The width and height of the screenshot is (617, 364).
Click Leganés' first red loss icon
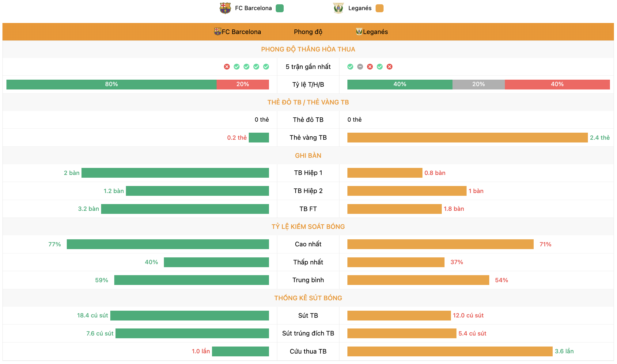[370, 67]
